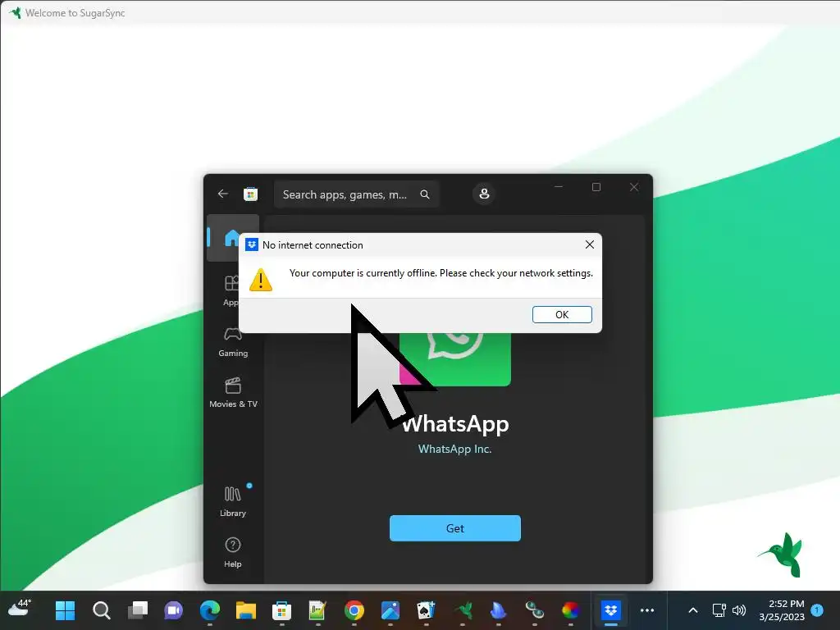Launch Google Chrome from the taskbar
This screenshot has height=630, width=840.
click(354, 610)
